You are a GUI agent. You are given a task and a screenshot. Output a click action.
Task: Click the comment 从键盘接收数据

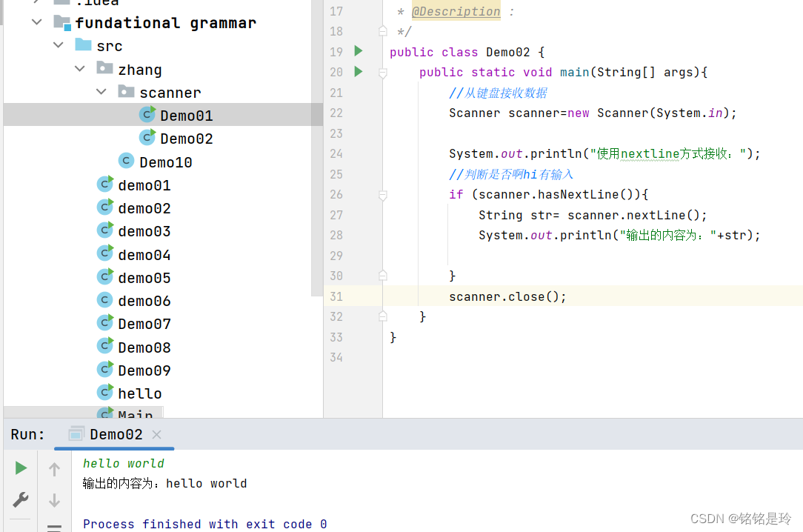pyautogui.click(x=498, y=93)
